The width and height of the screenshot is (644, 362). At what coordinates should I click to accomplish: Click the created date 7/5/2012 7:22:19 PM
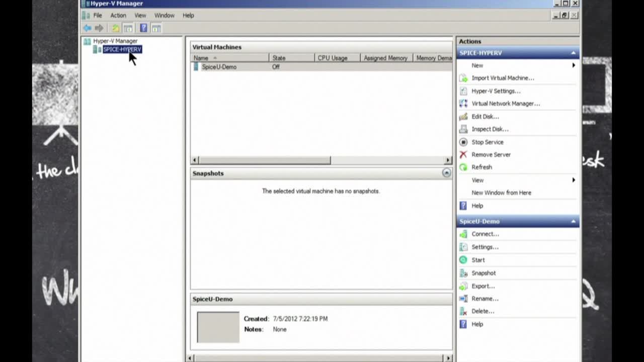click(300, 319)
